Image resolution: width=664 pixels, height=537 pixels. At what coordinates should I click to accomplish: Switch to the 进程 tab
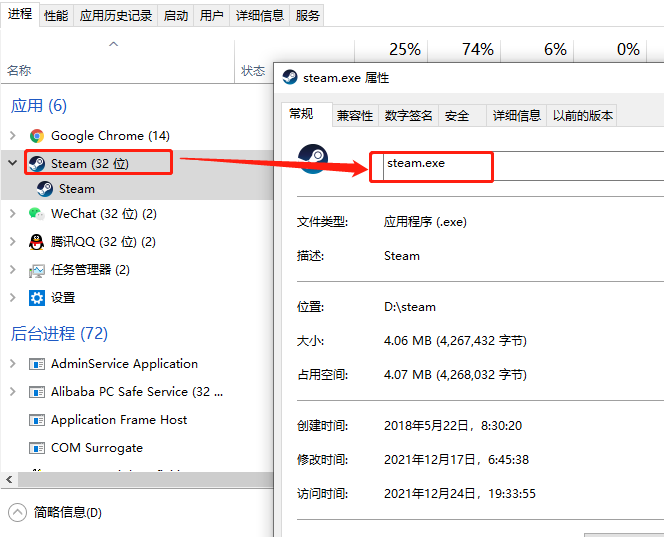[20, 14]
